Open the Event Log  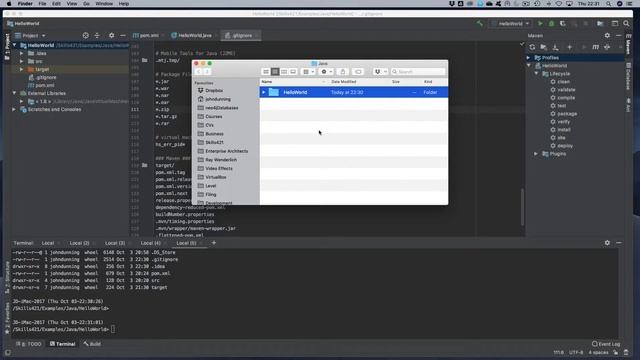tap(606, 344)
